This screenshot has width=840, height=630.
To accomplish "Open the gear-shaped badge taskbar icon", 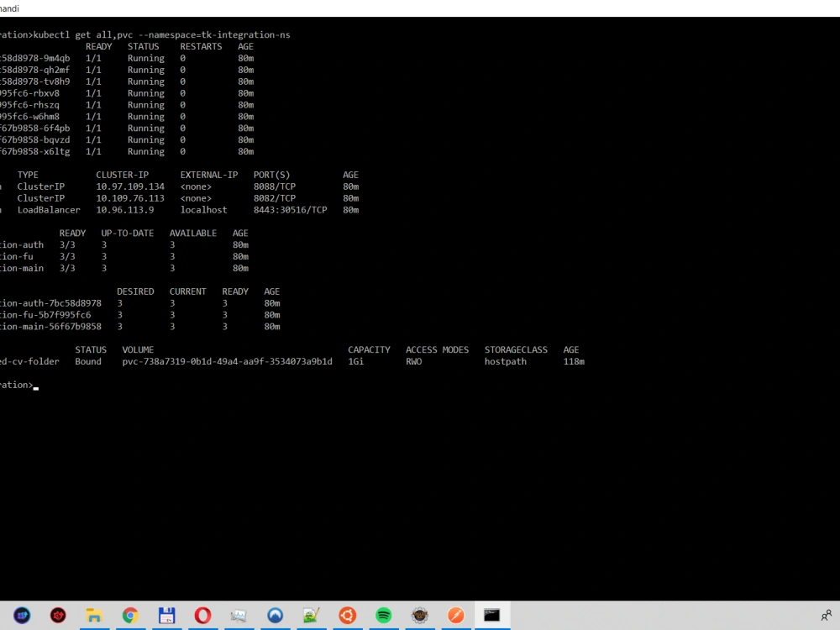I will [x=420, y=615].
